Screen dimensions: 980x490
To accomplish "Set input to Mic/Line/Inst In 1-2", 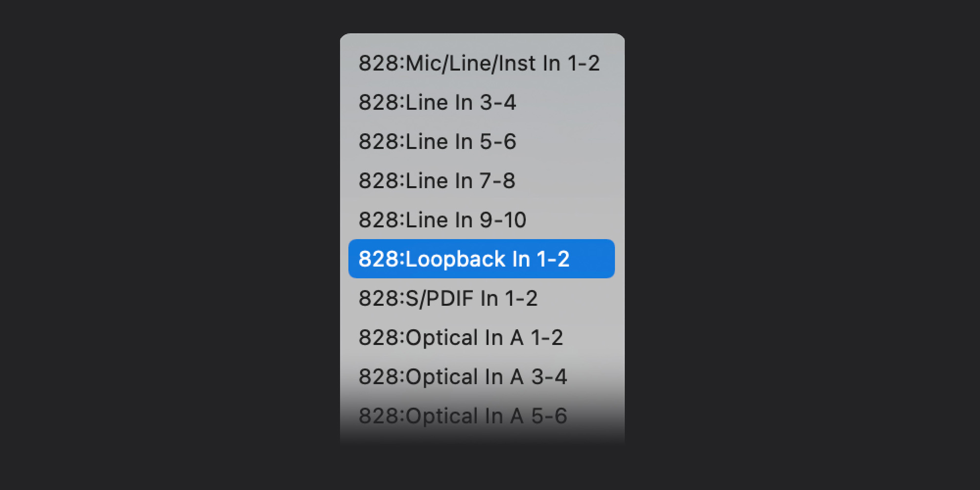I will click(479, 63).
